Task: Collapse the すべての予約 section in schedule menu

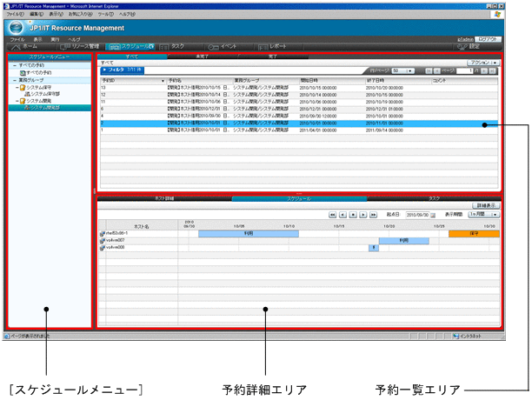Action: point(15,65)
